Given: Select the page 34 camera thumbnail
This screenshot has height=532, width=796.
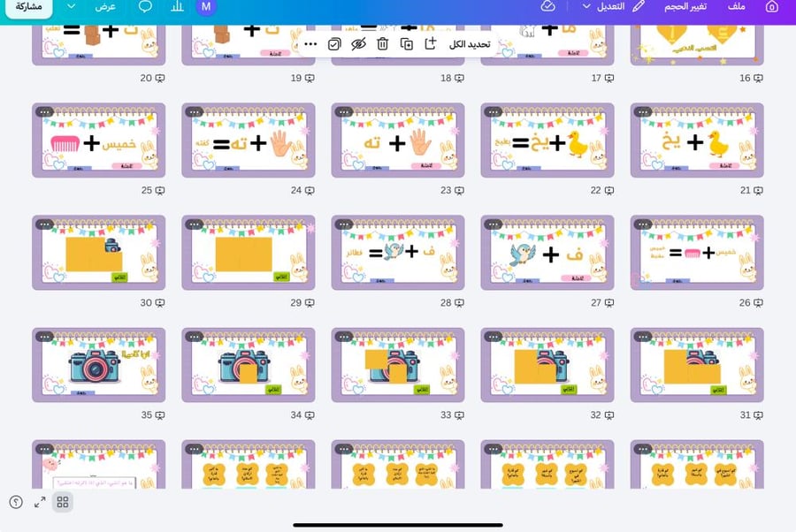Looking at the screenshot, I should click(x=249, y=365).
